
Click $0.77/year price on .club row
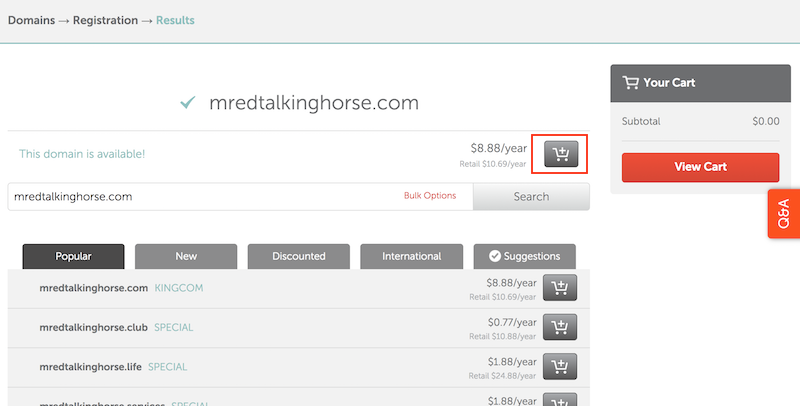[512, 322]
